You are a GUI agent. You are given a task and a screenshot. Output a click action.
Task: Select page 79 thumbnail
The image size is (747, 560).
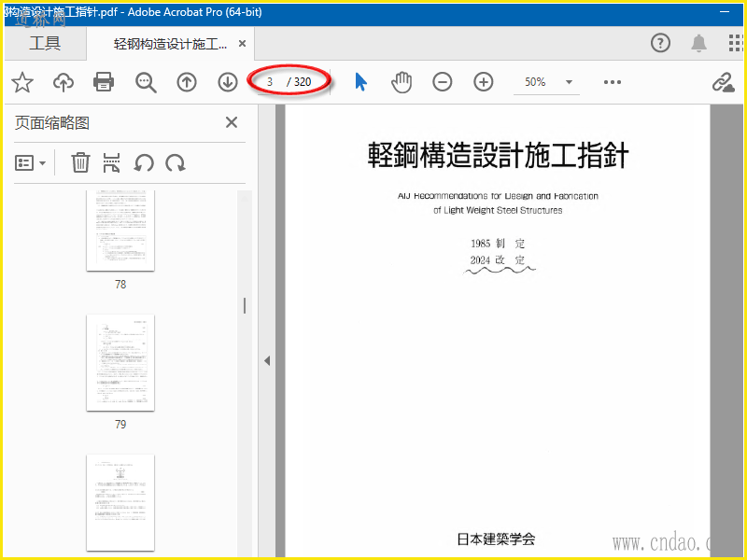[x=120, y=362]
